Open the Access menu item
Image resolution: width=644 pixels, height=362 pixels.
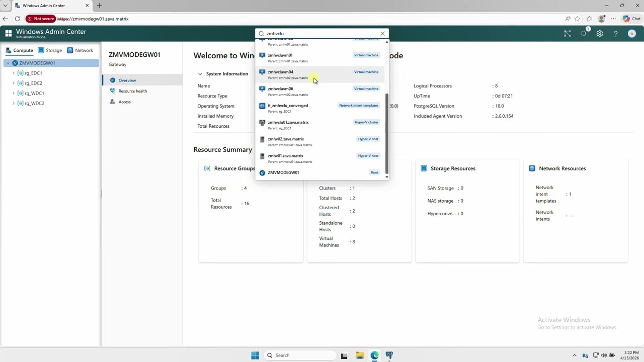[x=142, y=102]
